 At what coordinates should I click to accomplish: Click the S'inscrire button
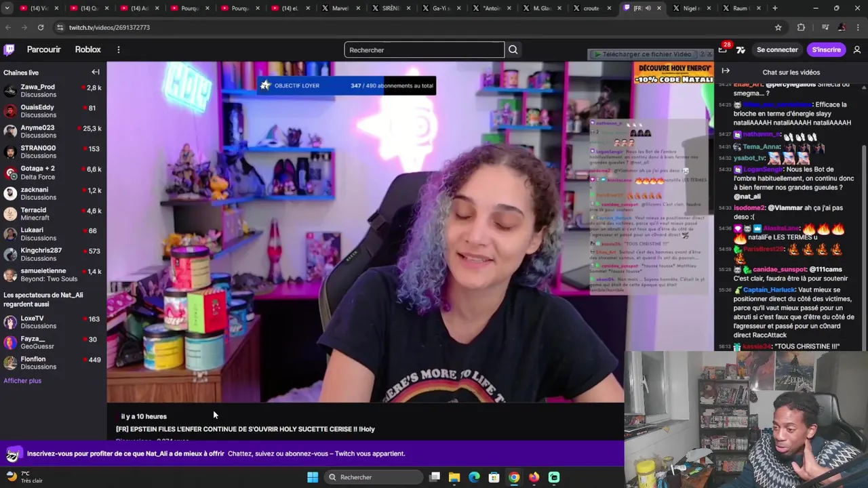click(x=826, y=49)
